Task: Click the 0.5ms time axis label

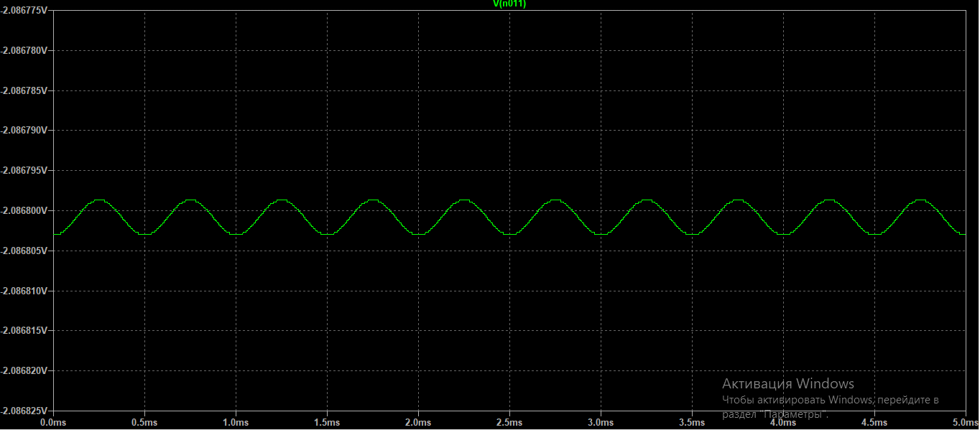Action: click(x=145, y=424)
